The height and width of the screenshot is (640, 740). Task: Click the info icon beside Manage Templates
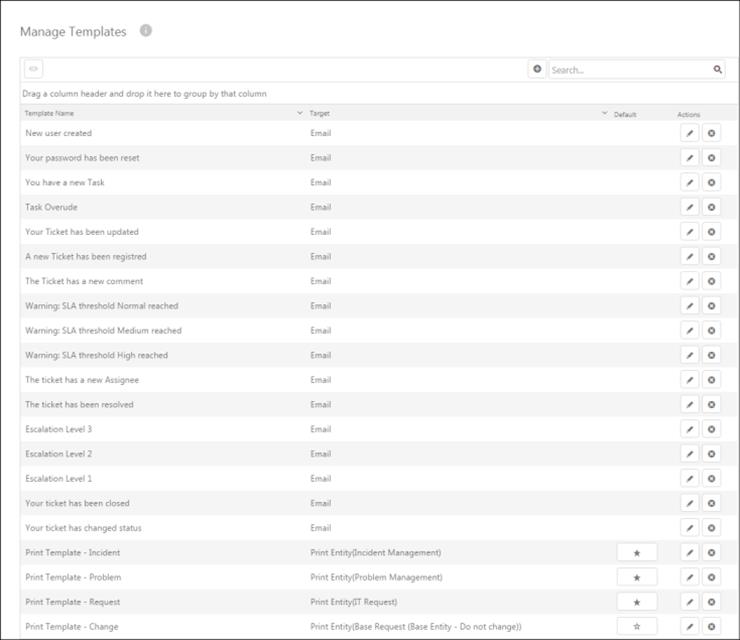[x=146, y=31]
